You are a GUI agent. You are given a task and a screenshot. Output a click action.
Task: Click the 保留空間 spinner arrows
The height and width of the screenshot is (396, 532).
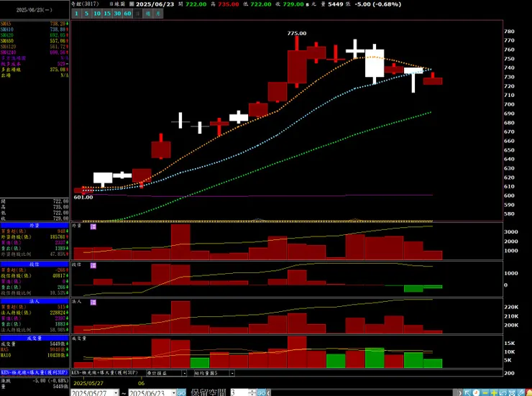(x=252, y=392)
